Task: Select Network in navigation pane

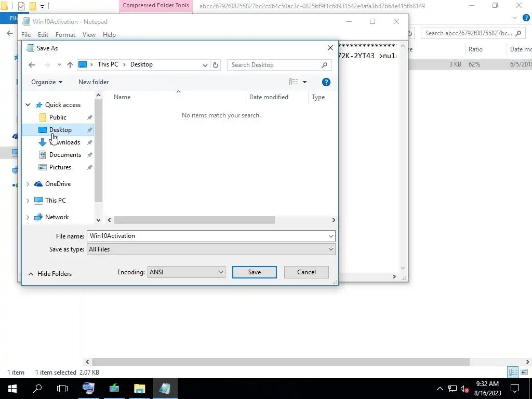Action: click(57, 217)
